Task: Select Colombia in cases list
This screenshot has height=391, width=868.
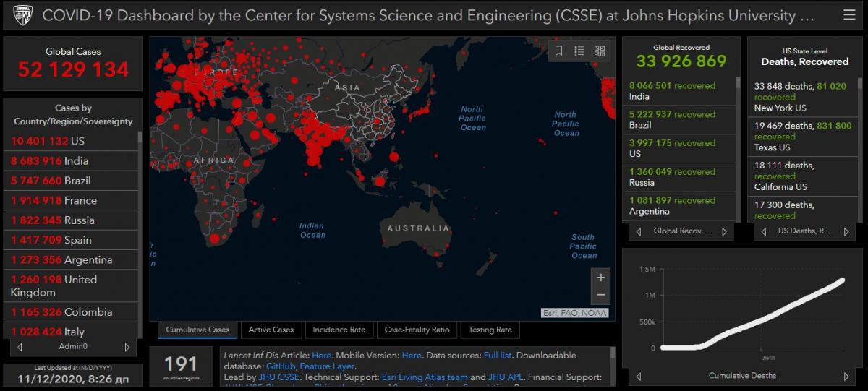Action: coord(71,312)
